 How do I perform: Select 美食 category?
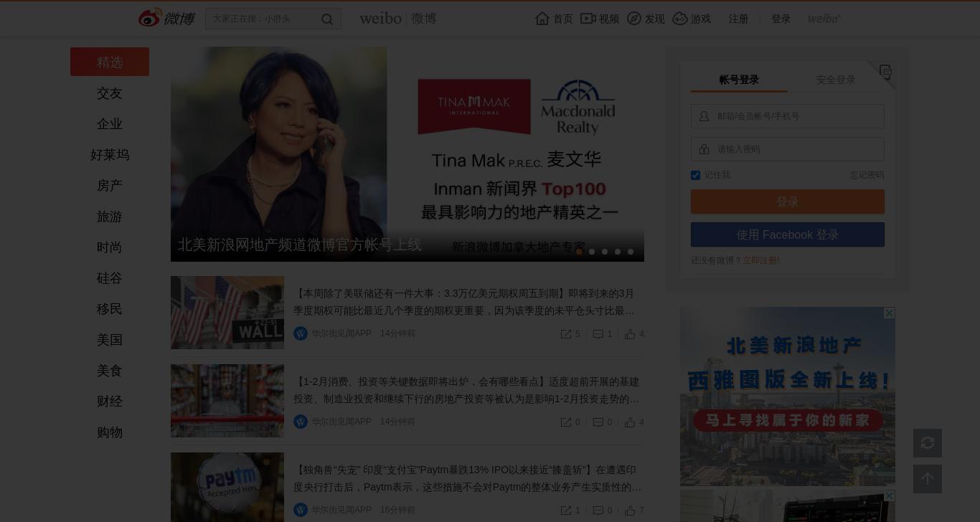(x=110, y=371)
